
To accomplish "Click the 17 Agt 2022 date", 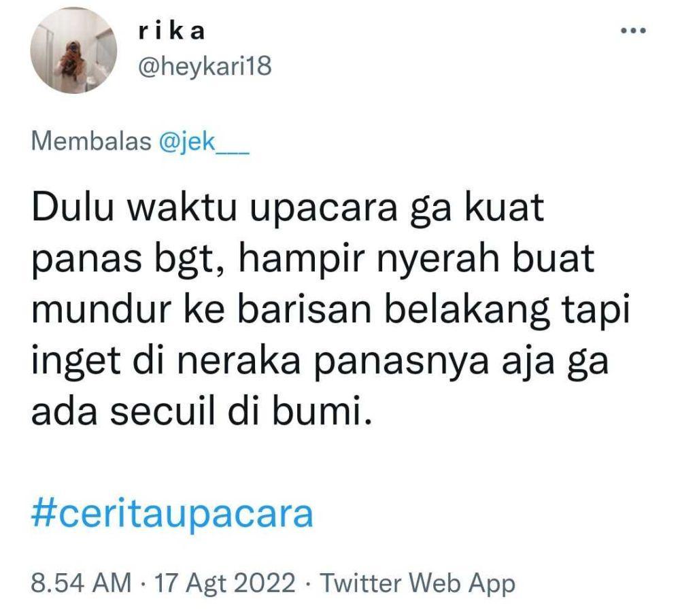I will pyautogui.click(x=224, y=582).
